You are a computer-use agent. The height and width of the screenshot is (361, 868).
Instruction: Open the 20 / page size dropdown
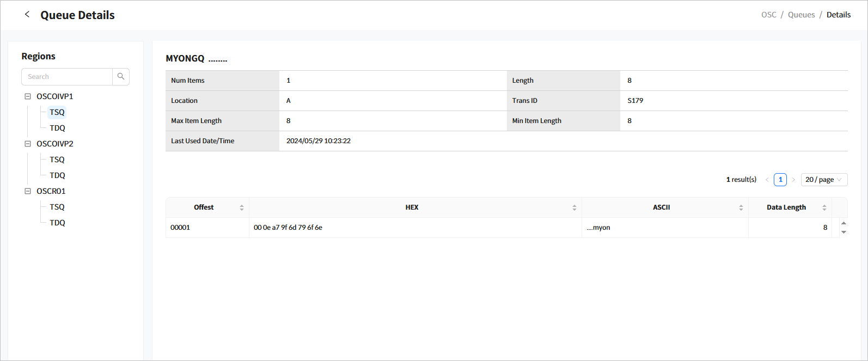824,180
